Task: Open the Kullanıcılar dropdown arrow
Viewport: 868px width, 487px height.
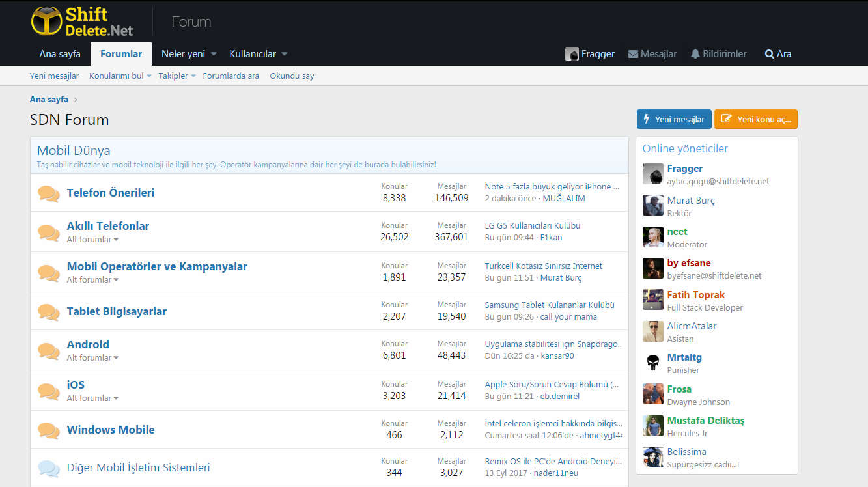Action: click(x=285, y=54)
